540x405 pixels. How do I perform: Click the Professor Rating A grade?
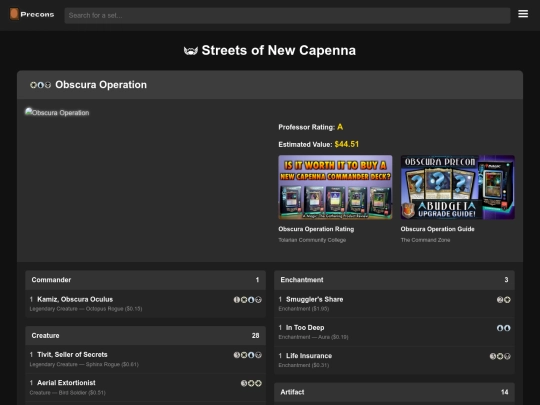[340, 127]
